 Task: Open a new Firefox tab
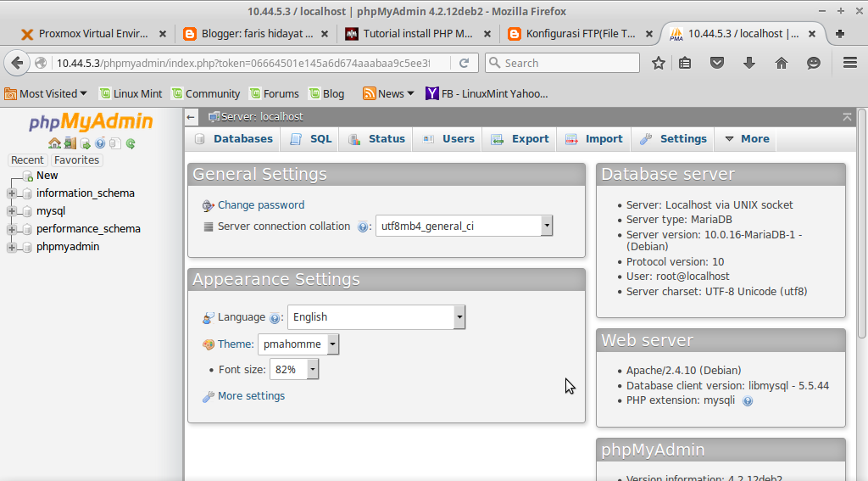pyautogui.click(x=840, y=34)
